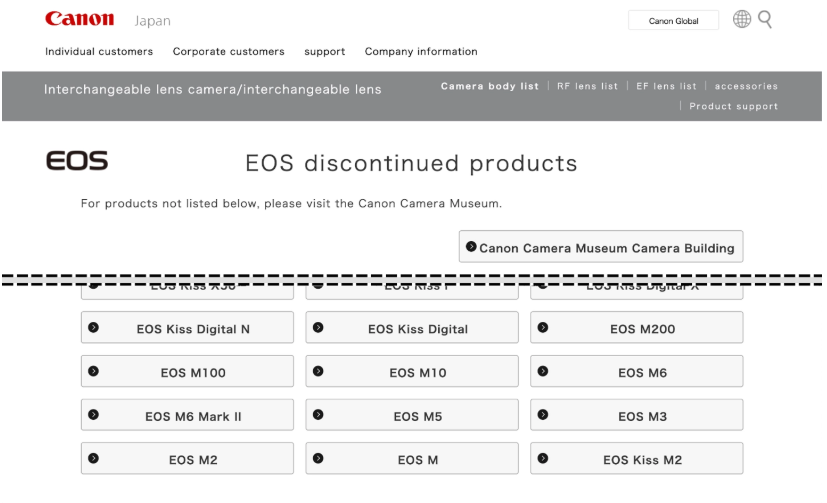Click arrow icon beside EOS M5
This screenshot has height=503, width=827.
point(318,414)
